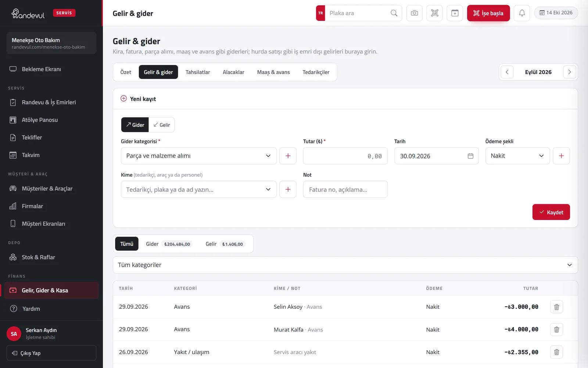Switch entry type to Gelir

click(x=162, y=125)
